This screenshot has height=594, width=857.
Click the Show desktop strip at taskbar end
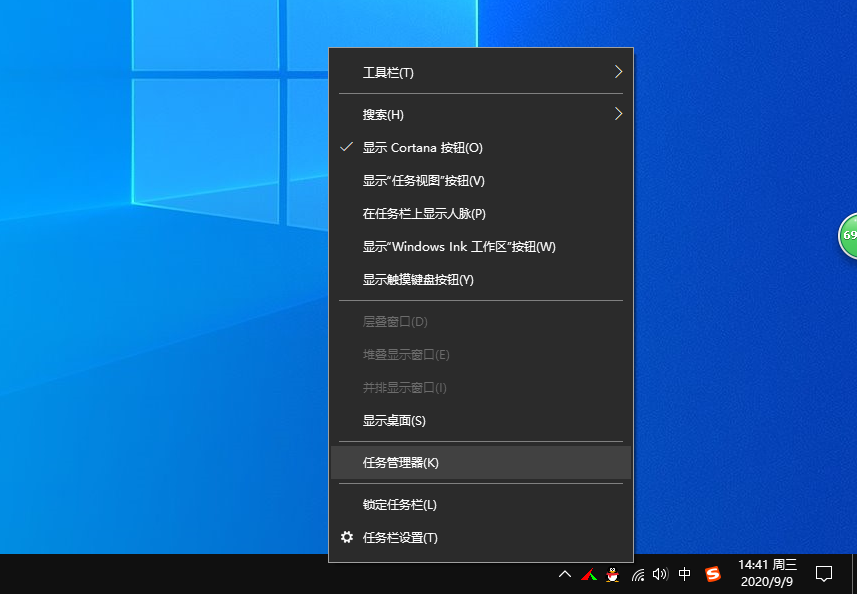[x=854, y=574]
